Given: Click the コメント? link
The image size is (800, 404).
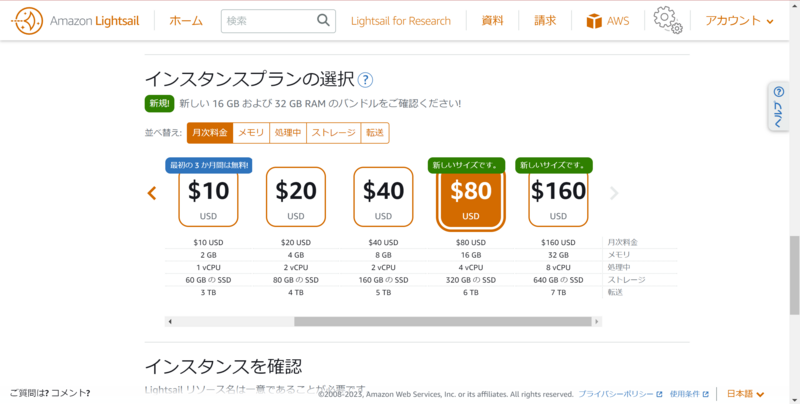Looking at the screenshot, I should coord(70,393).
